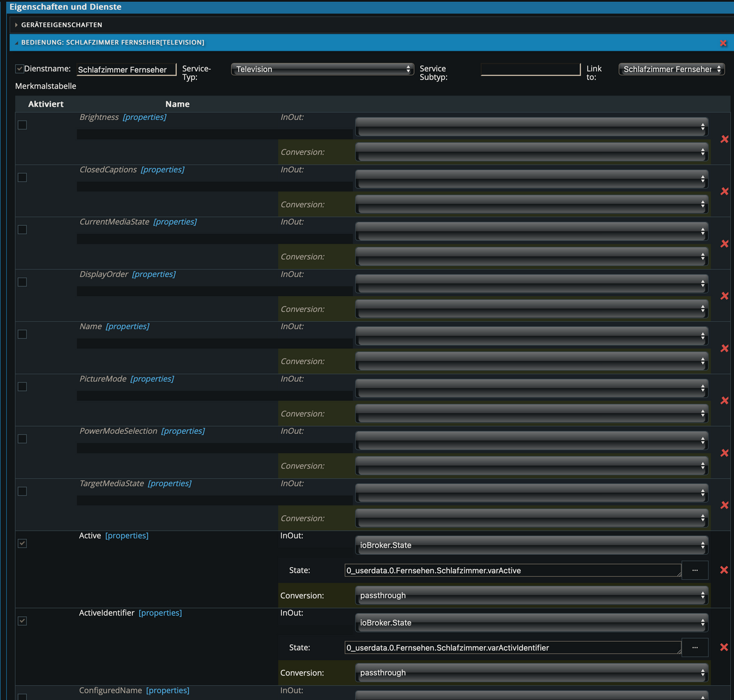Open the Service-Typ dropdown showing Television
This screenshot has height=700, width=734.
pos(322,69)
